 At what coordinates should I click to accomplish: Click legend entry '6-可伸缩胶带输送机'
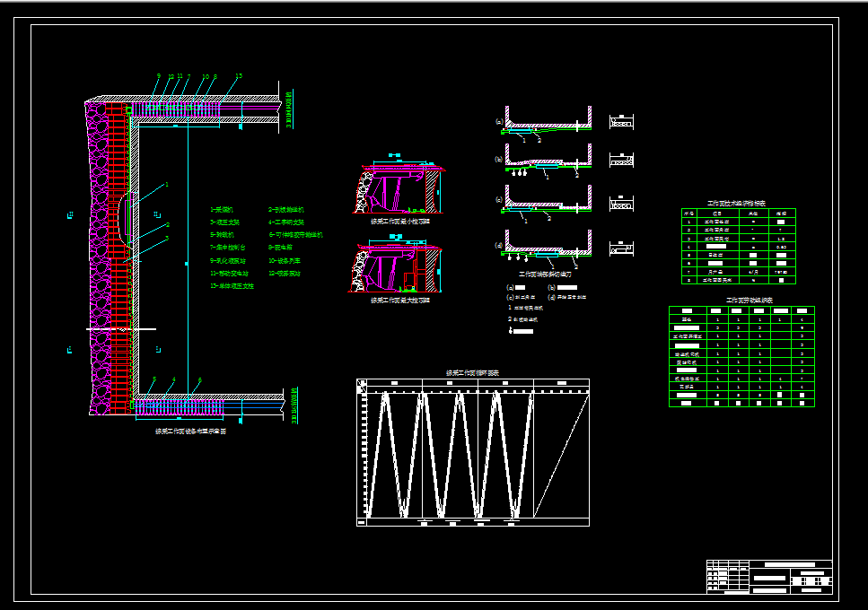click(x=295, y=235)
